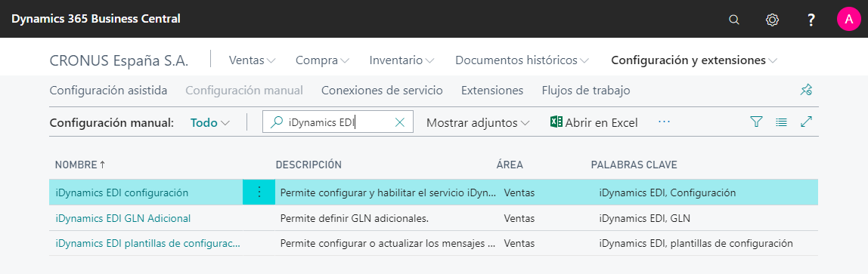Expand the Compra menu
Viewport: 868px width, 274px height.
322,60
